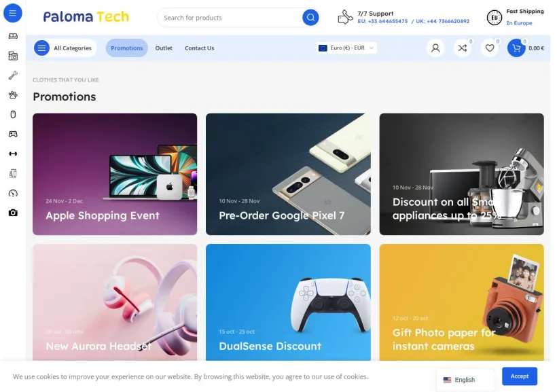
Task: Open the speedometer automotive category icon
Action: (x=13, y=194)
